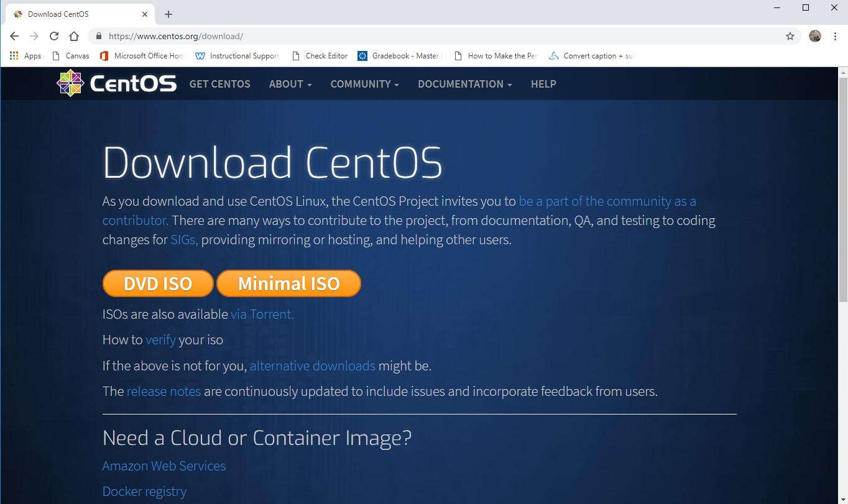Image resolution: width=848 pixels, height=504 pixels.
Task: Click the address bar URL field
Action: (435, 36)
